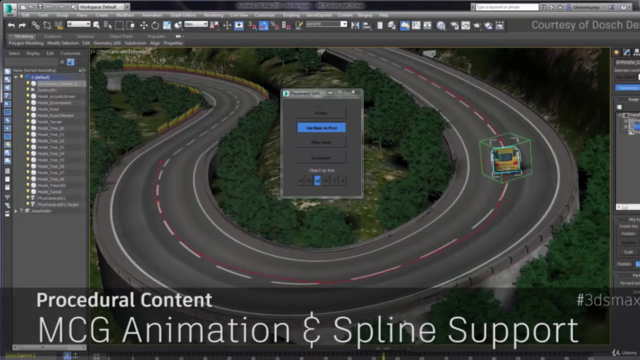Select the highlighted +Z Object Up Axis
The width and height of the screenshot is (640, 360).
[x=318, y=180]
